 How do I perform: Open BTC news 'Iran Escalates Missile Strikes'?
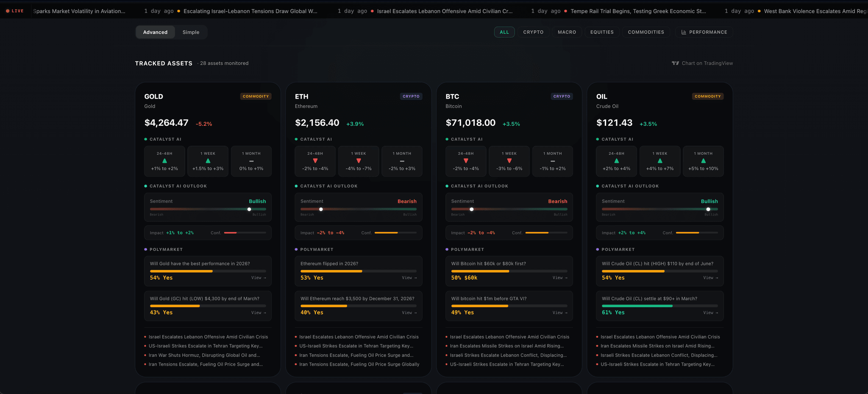[506, 346]
